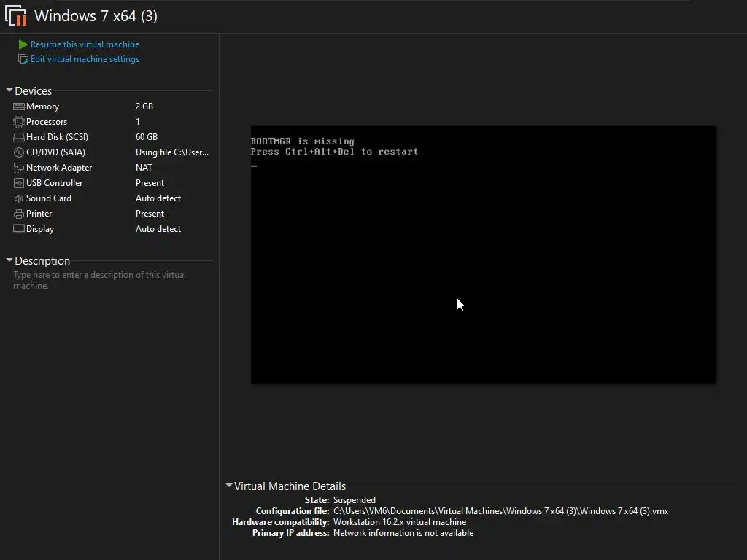Click the 'Primary IP address:' label
This screenshot has height=560, width=747.
290,533
